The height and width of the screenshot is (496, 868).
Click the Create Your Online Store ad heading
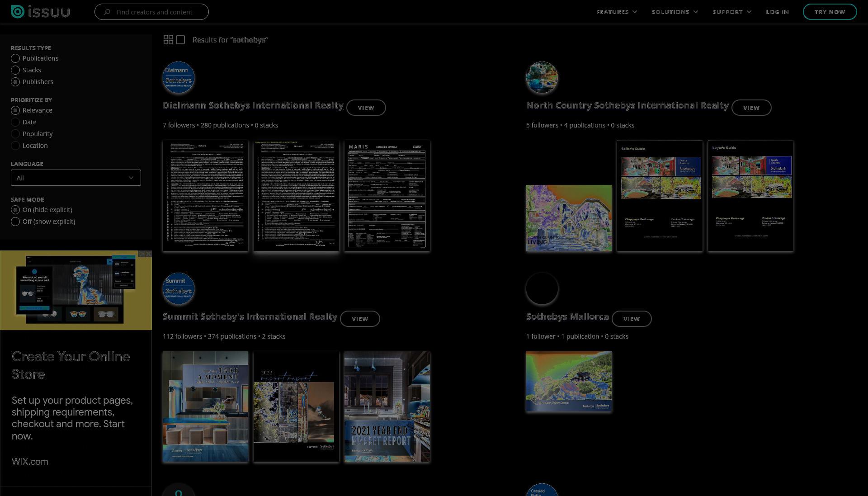(x=71, y=365)
